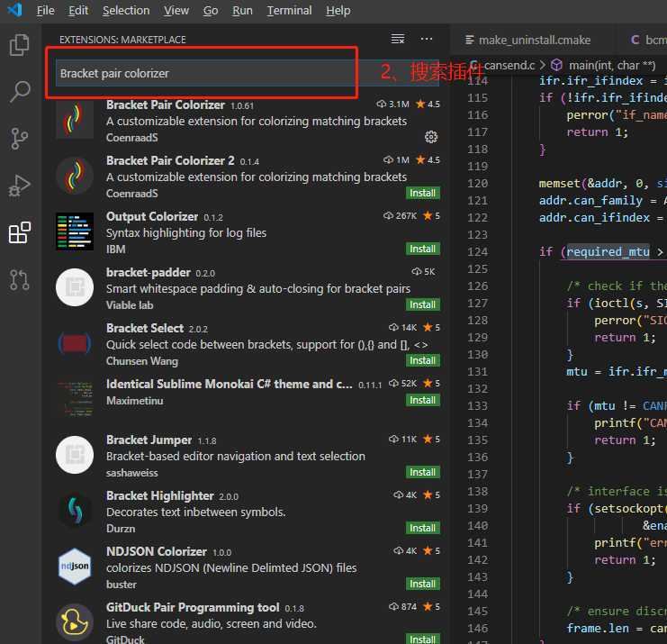Viewport: 667px width, 644px height.
Task: Install Bracket Pair Colorizer 2
Action: click(x=422, y=194)
